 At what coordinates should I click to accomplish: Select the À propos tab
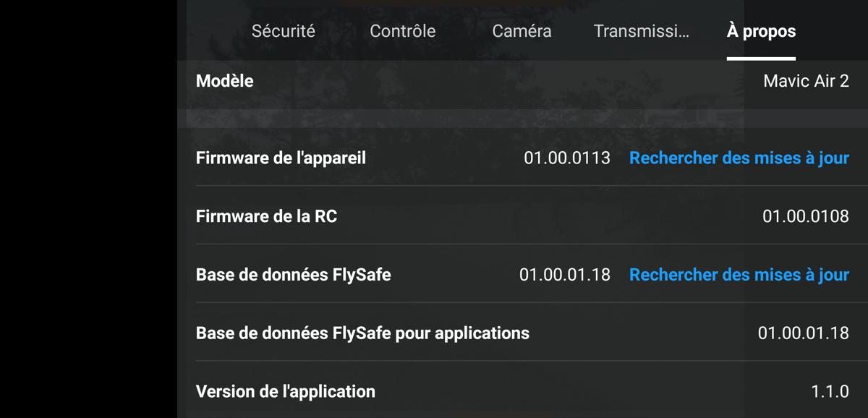pyautogui.click(x=761, y=31)
